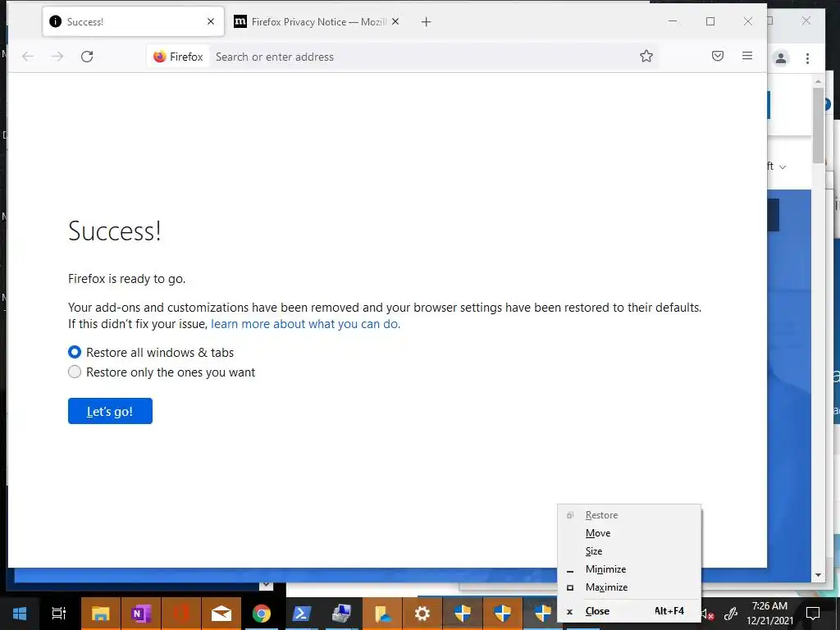Open Office app on the taskbar

[181, 614]
